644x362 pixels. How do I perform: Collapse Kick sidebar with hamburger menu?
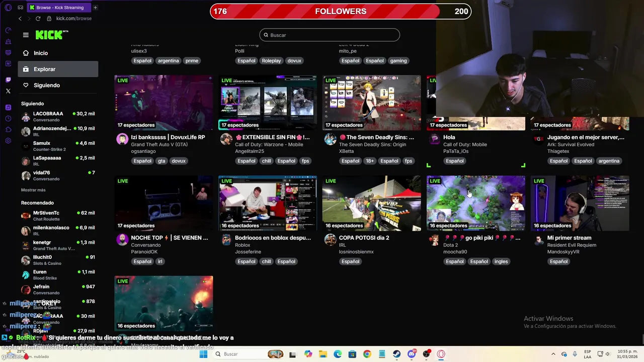click(26, 35)
